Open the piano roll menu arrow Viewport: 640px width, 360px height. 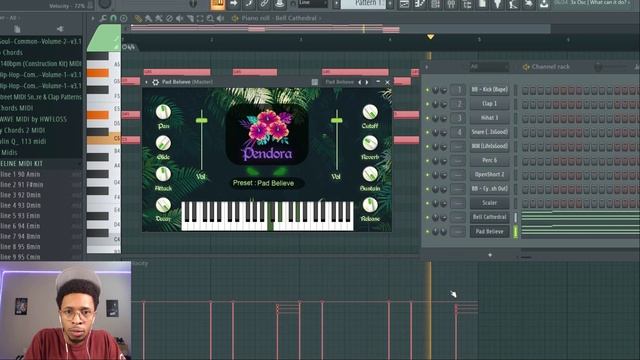pos(93,18)
